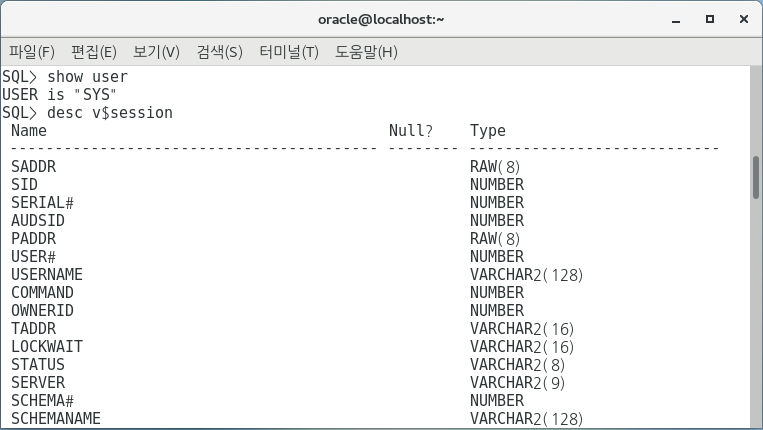Click the VARCHAR2(16) type of TADDR

(522, 329)
